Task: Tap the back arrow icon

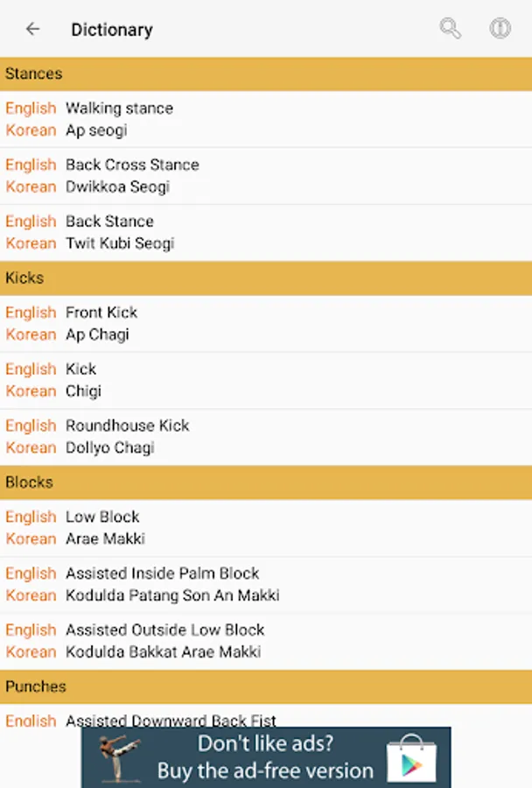Action: click(32, 29)
